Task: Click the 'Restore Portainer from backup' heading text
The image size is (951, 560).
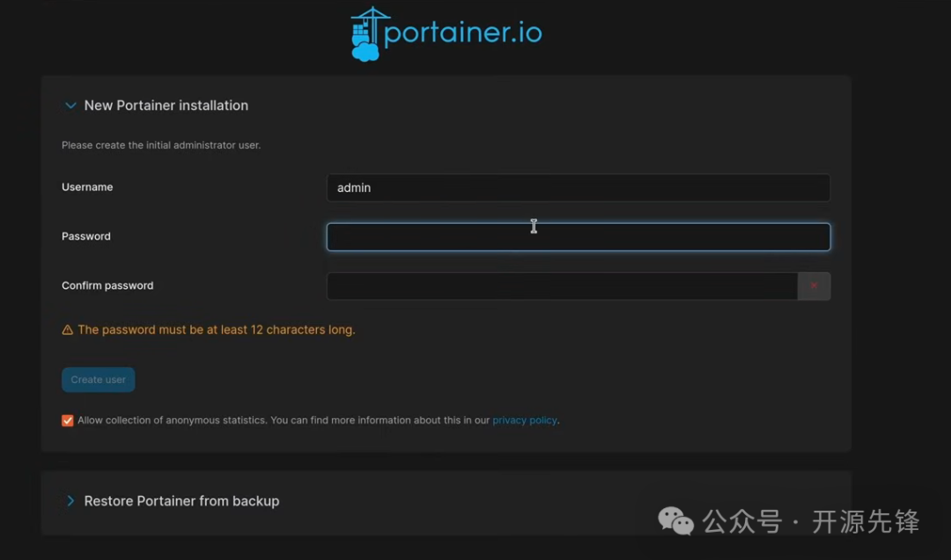Action: tap(182, 501)
